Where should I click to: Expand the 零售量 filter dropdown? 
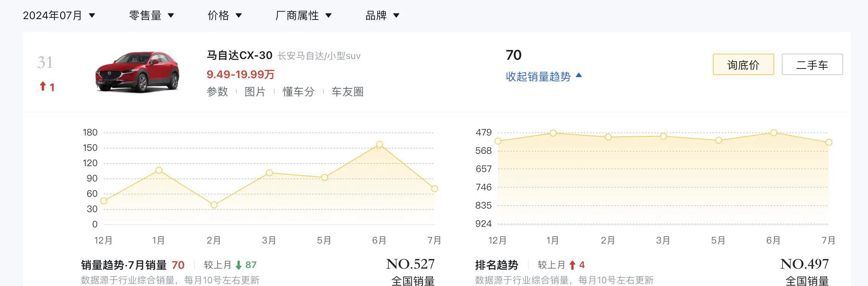click(x=151, y=15)
